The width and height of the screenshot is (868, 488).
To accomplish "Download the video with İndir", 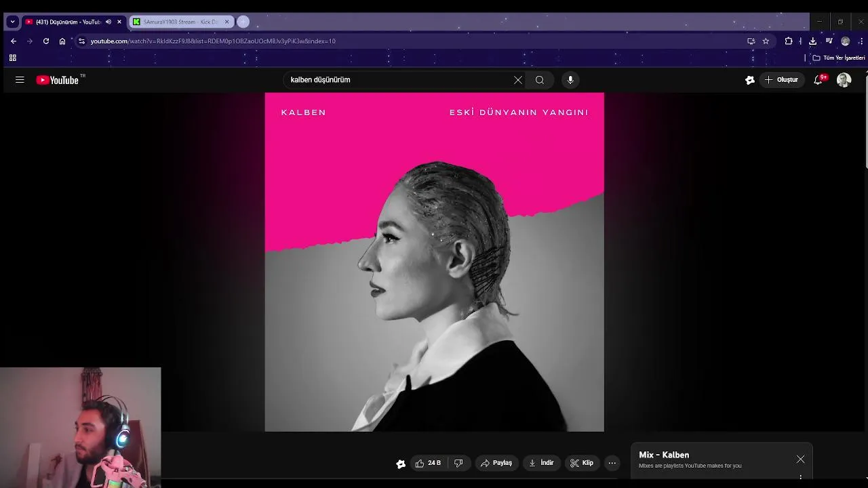I will pyautogui.click(x=542, y=463).
